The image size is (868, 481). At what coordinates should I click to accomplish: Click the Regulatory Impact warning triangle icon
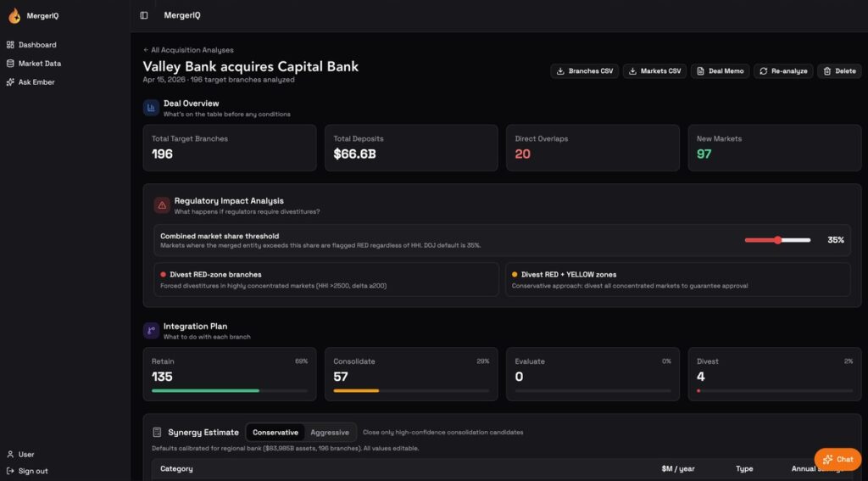[x=162, y=205]
